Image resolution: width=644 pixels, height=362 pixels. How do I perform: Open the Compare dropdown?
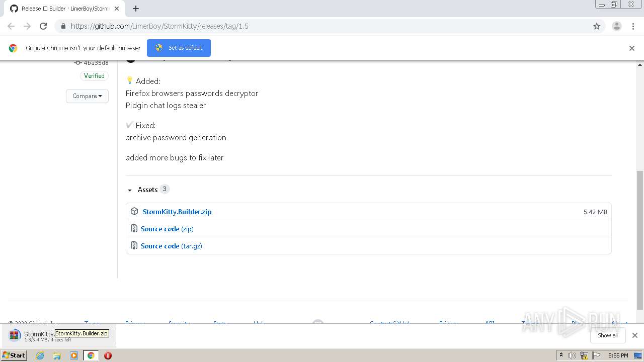tap(87, 96)
